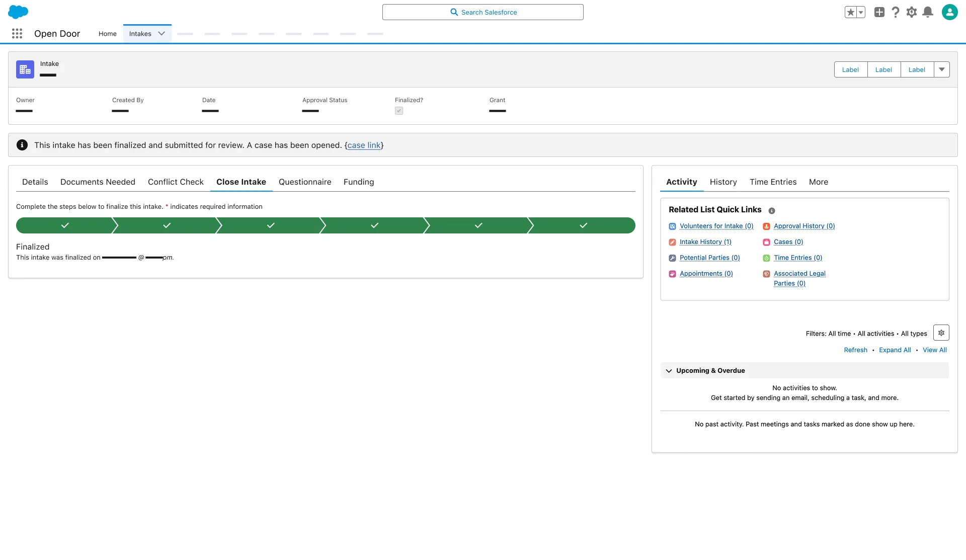Open the App Launcher grid icon
The height and width of the screenshot is (560, 966).
(17, 34)
